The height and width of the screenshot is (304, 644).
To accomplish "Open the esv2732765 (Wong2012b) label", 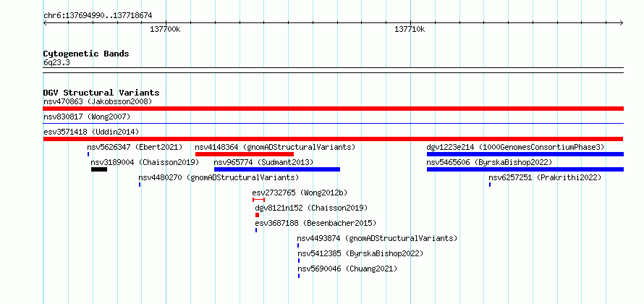I will pos(300,193).
